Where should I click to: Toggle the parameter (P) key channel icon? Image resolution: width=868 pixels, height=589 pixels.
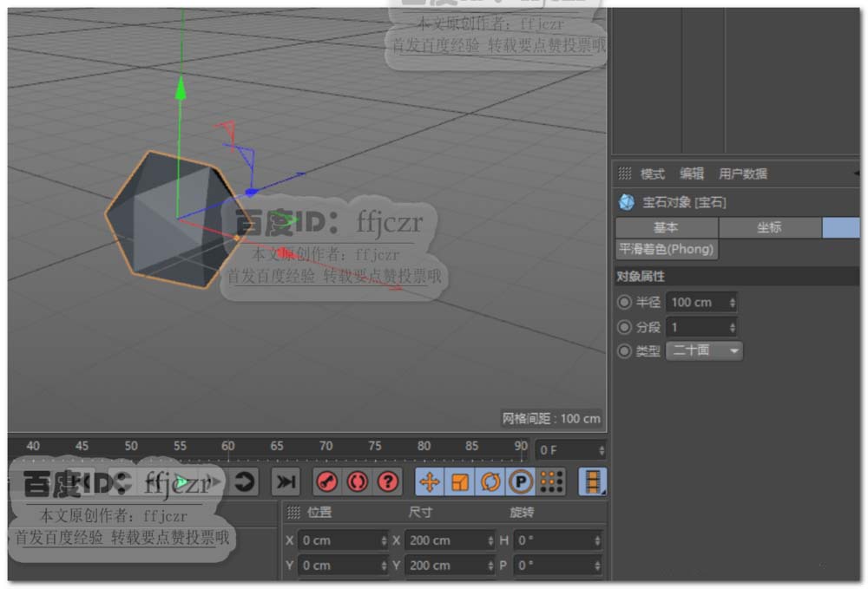(520, 481)
